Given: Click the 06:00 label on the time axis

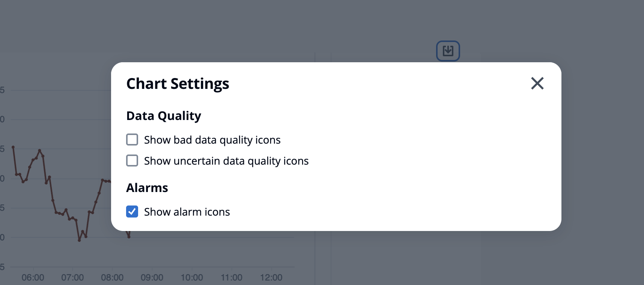Looking at the screenshot, I should pyautogui.click(x=33, y=277).
